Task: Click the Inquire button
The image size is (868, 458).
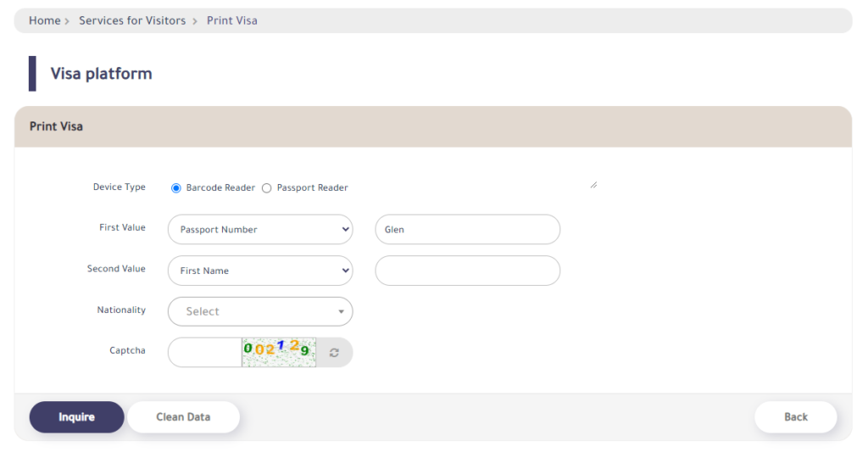Action: 76,417
